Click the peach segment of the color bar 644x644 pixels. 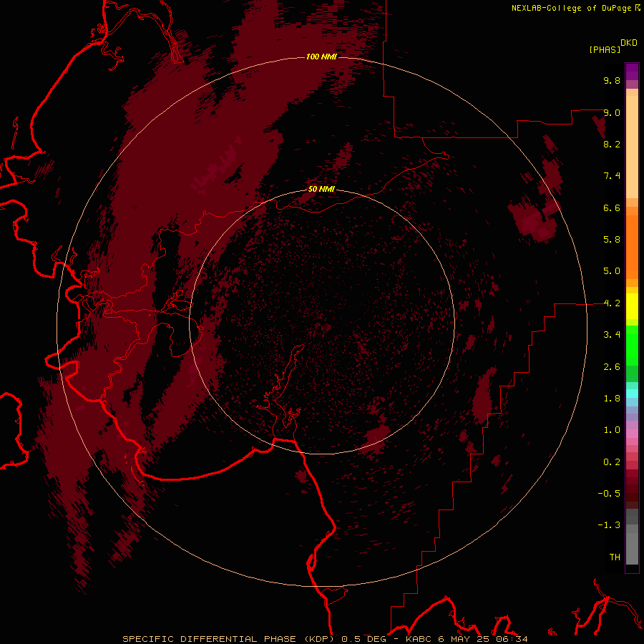632,147
